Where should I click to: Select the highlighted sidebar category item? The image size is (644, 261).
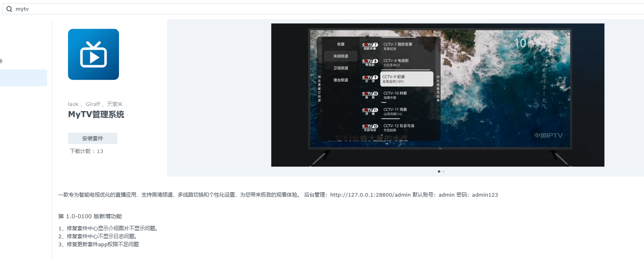24,78
